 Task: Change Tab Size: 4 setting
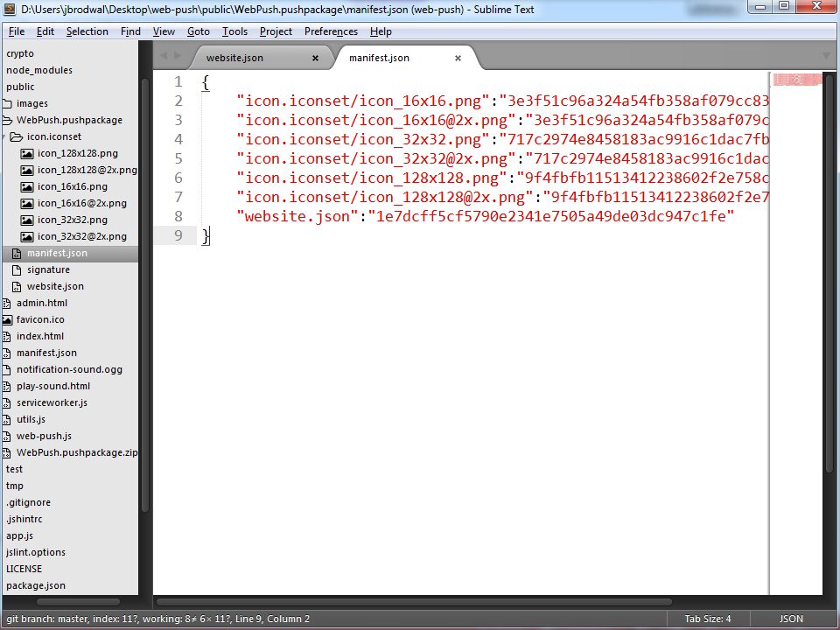(x=707, y=619)
